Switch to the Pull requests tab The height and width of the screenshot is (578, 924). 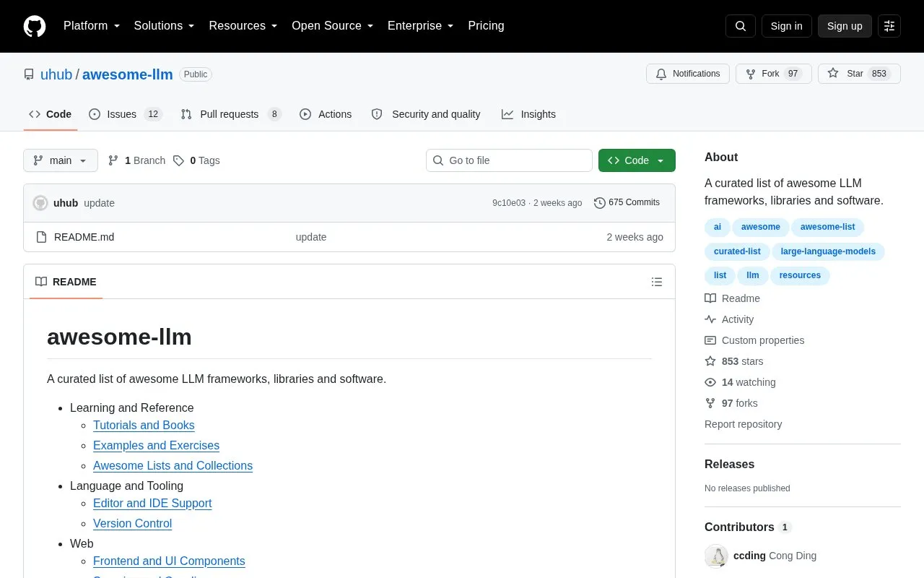pyautogui.click(x=231, y=114)
